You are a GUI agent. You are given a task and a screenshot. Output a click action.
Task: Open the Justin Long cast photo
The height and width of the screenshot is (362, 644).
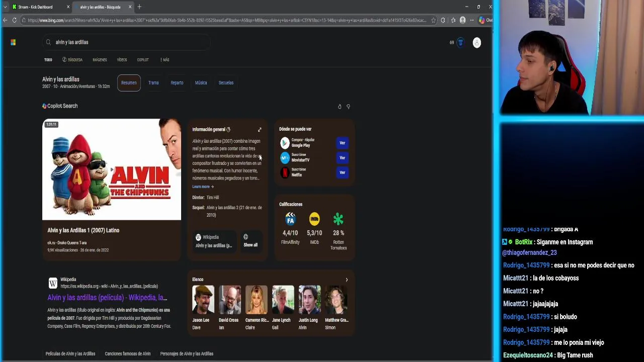(309, 300)
